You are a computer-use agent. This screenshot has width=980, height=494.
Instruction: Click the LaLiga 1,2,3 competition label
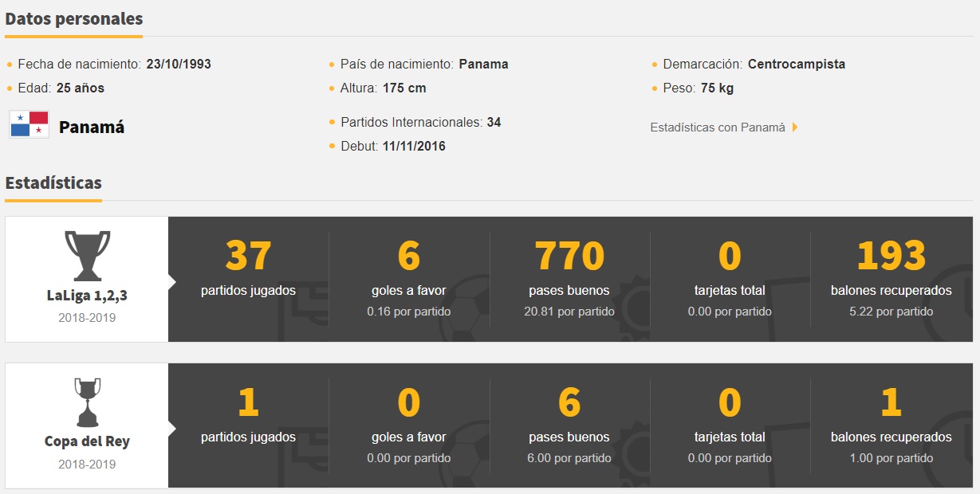click(87, 296)
